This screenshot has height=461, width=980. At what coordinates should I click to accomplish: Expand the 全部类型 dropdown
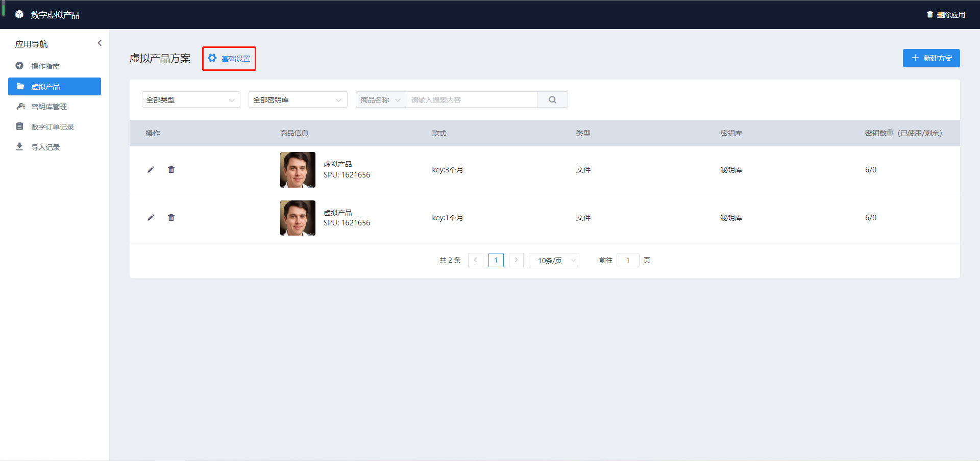click(191, 100)
